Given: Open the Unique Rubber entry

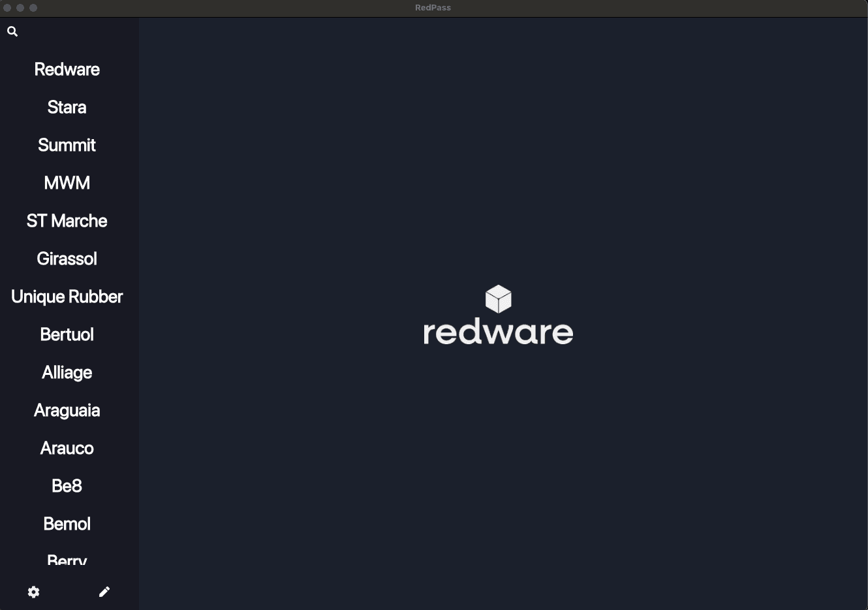Looking at the screenshot, I should tap(67, 297).
